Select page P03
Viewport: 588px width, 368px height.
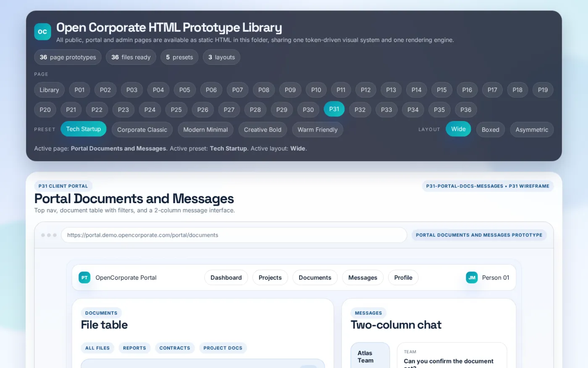point(132,90)
